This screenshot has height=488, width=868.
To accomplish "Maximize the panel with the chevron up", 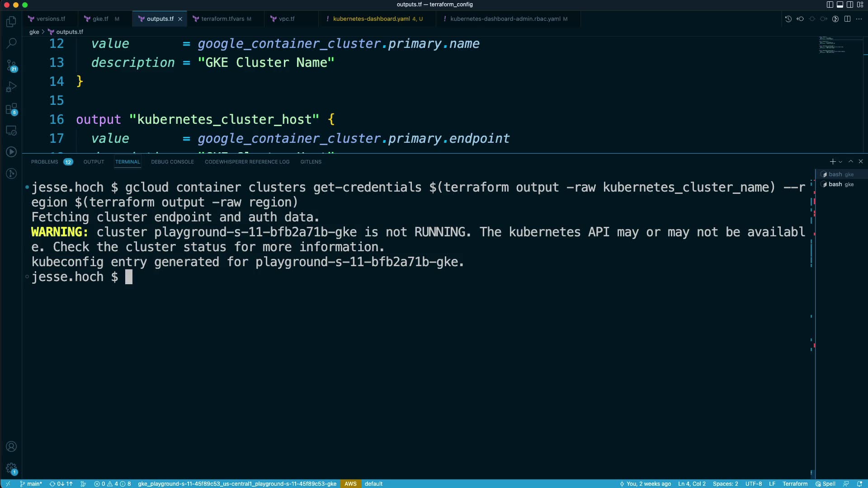I will click(851, 161).
